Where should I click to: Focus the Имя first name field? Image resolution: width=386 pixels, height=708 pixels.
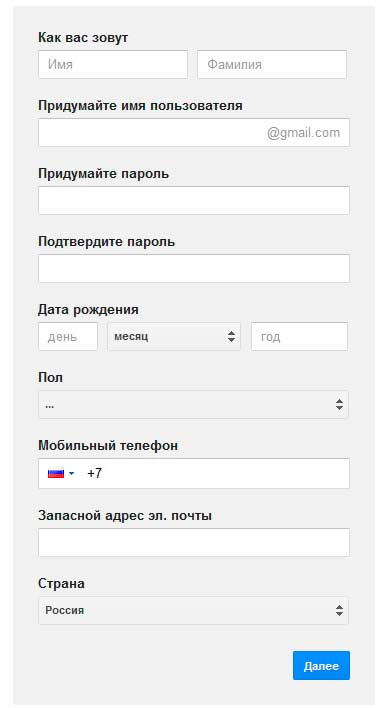[x=113, y=64]
